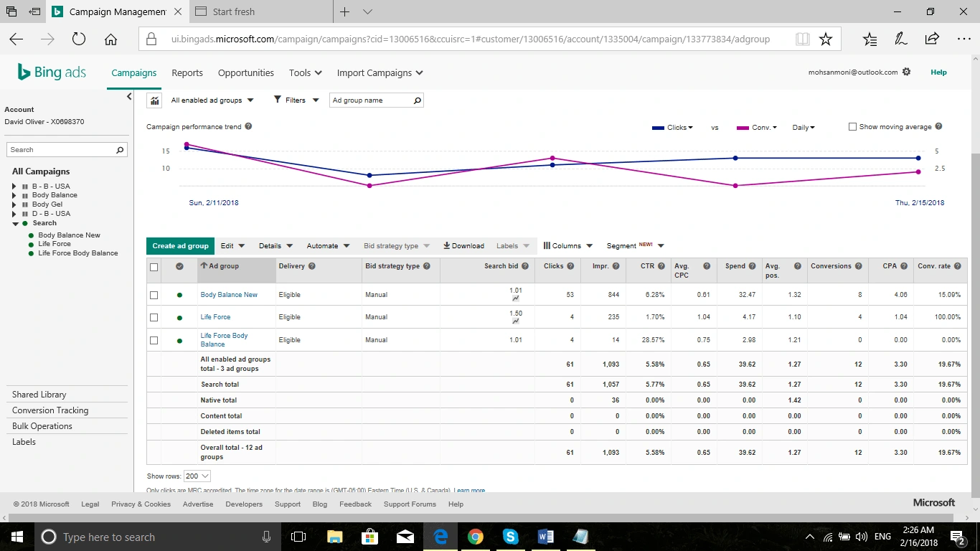
Task: Open the Help link in the top bar
Action: click(938, 72)
